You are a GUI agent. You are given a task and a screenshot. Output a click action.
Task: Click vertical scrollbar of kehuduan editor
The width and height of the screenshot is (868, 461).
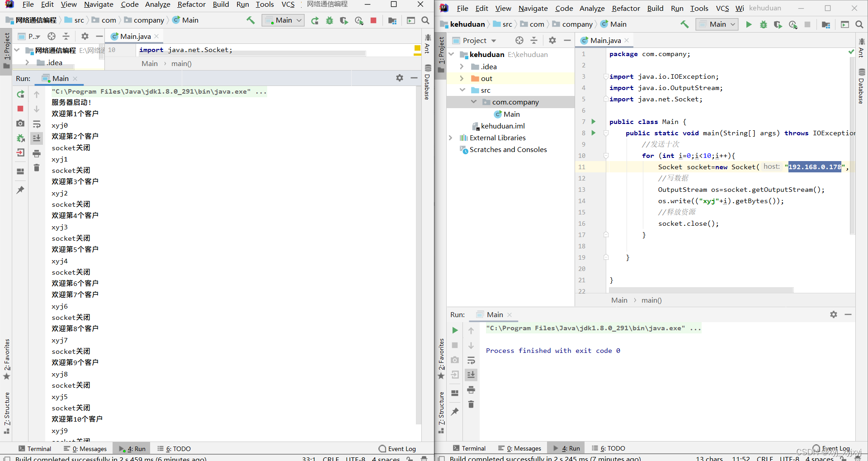852,145
